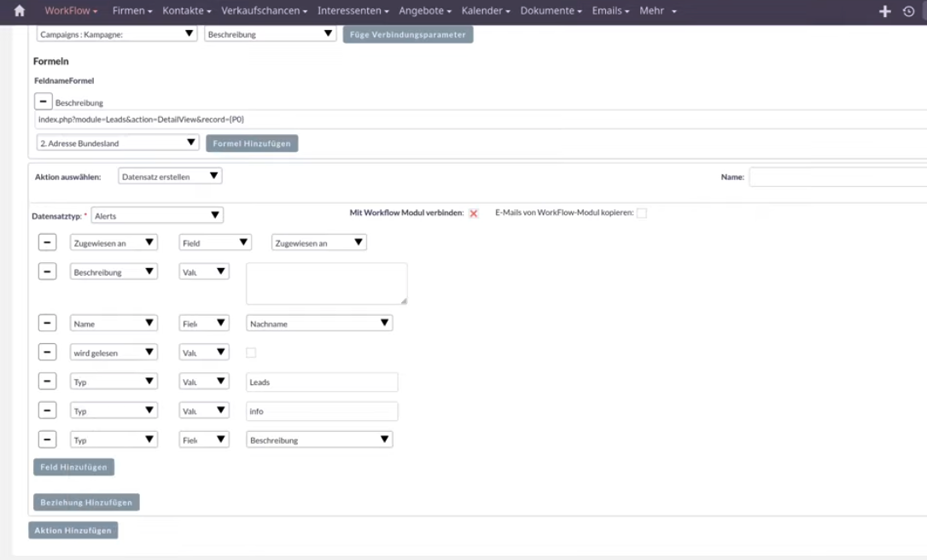The image size is (927, 560).
Task: Click the Aktion Hinzufügen button
Action: pos(73,530)
